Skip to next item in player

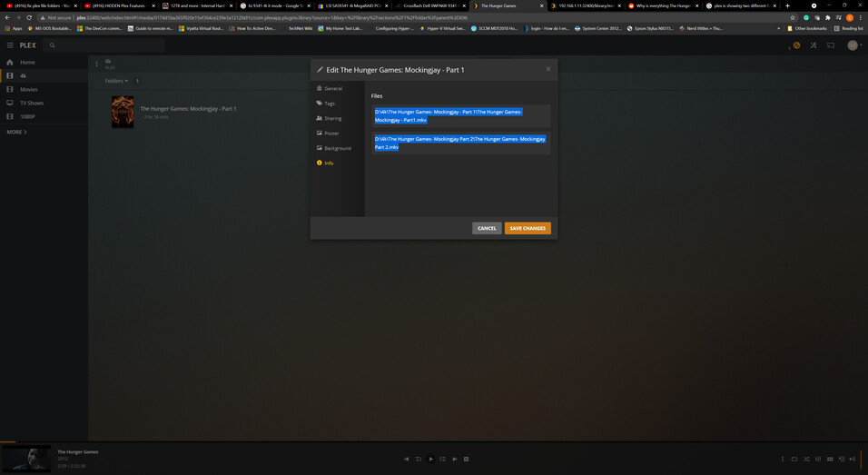[455, 459]
